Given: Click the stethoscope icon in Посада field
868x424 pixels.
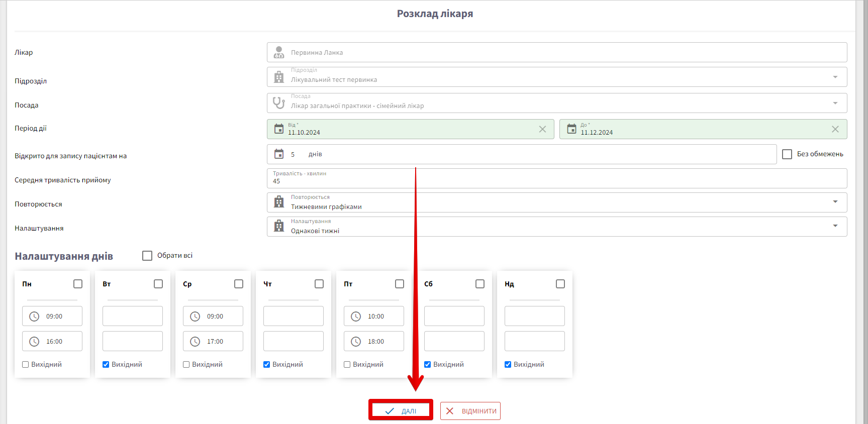Looking at the screenshot, I should coord(278,103).
